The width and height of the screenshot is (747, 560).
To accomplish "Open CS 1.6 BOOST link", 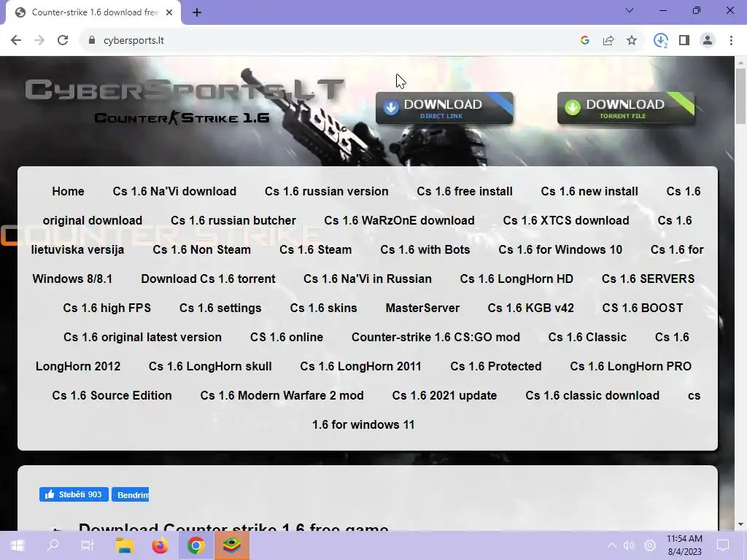I will point(643,308).
